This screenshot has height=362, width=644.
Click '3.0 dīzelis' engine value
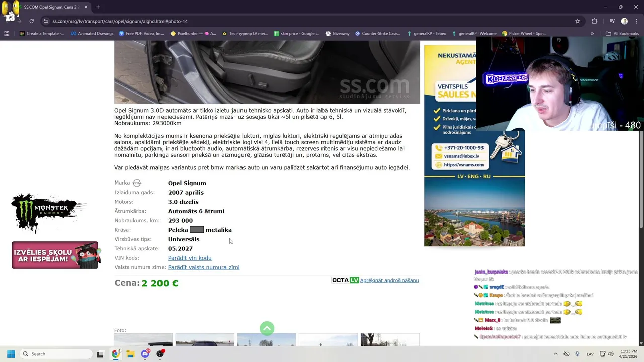(183, 202)
